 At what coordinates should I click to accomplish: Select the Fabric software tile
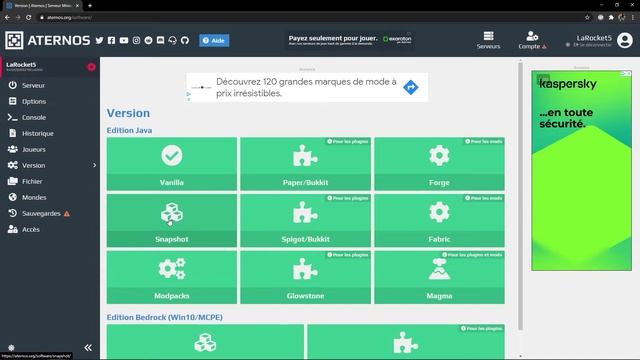tap(439, 220)
